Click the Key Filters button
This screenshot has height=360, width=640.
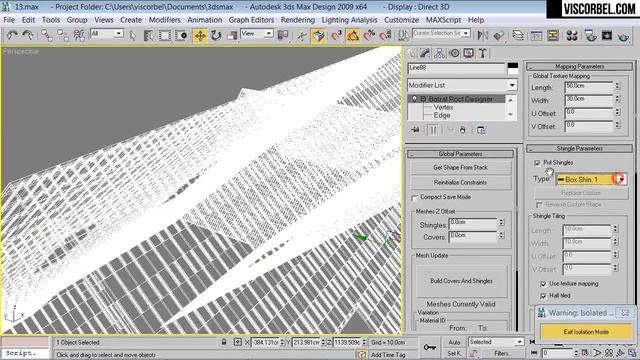pyautogui.click(x=502, y=353)
